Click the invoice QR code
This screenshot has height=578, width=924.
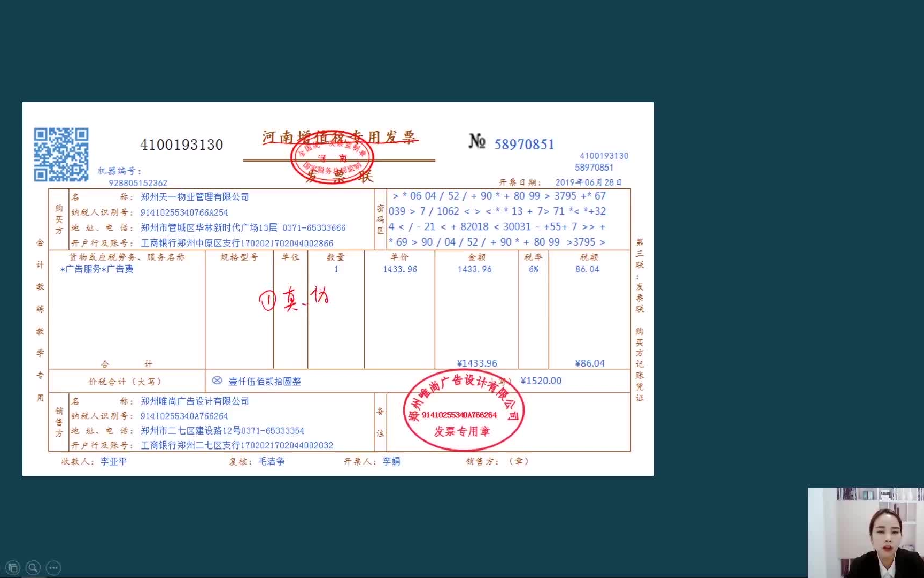61,154
